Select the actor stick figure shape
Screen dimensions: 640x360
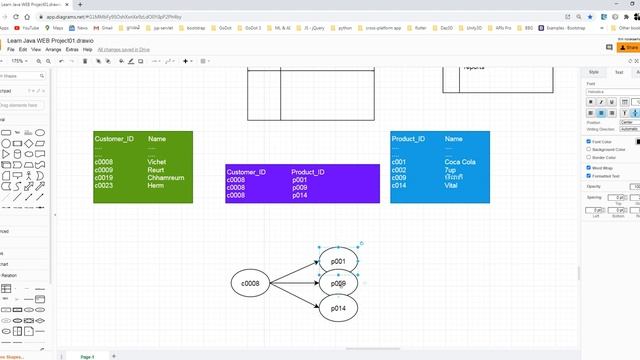click(29, 176)
